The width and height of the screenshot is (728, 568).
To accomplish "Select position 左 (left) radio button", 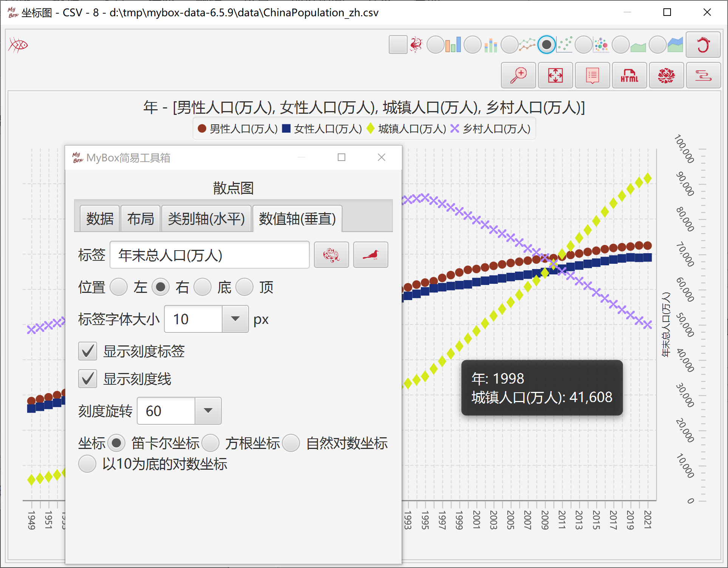I will pyautogui.click(x=119, y=287).
